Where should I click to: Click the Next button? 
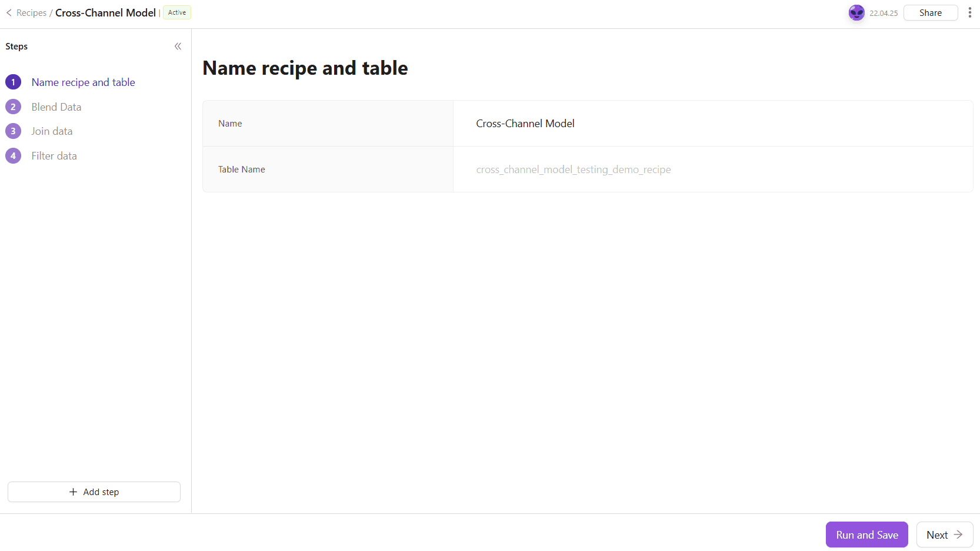pos(944,535)
